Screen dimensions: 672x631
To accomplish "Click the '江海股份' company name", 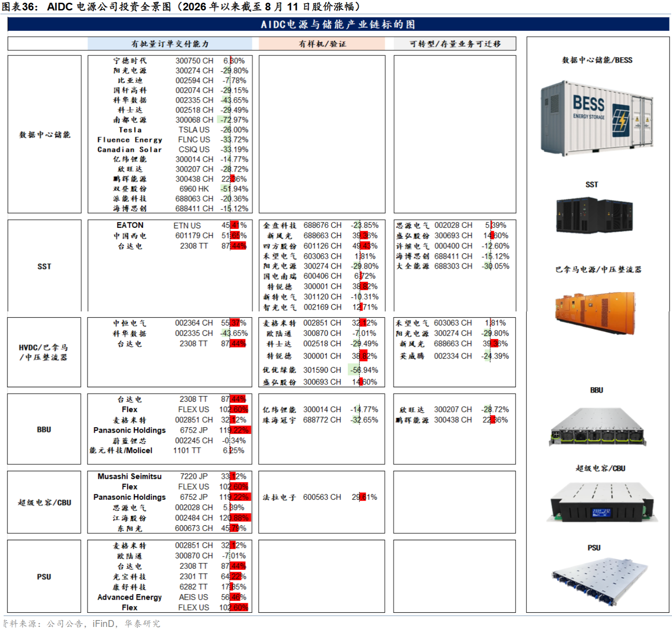I will 130,518.
